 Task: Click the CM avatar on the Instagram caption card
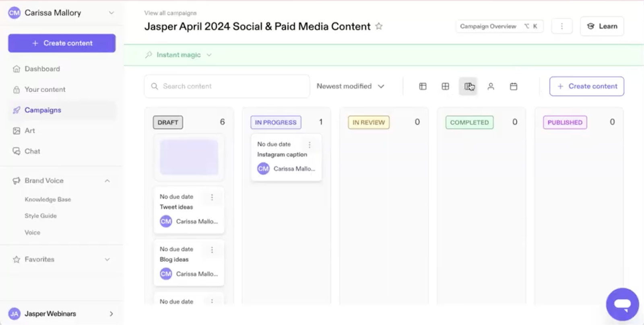[x=263, y=169]
